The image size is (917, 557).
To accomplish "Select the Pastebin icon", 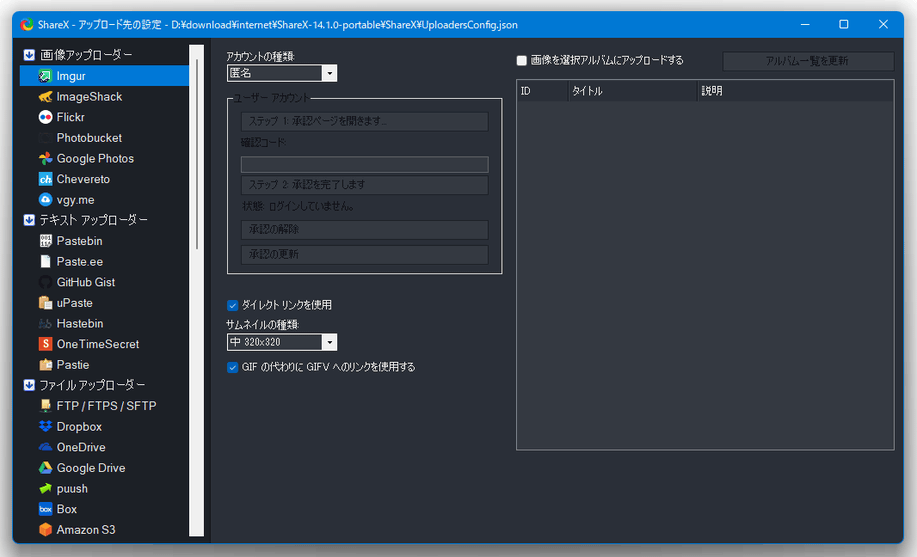I will point(45,241).
